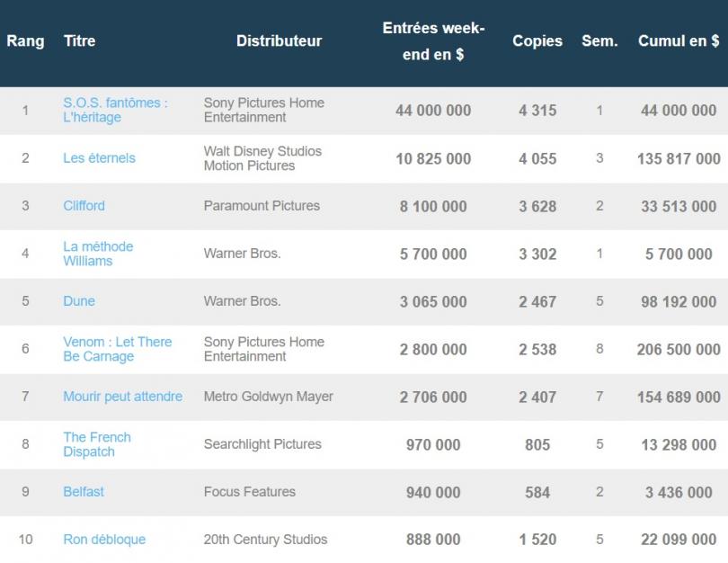This screenshot has width=728, height=563.
Task: Click the Titre column header
Action: pyautogui.click(x=79, y=40)
